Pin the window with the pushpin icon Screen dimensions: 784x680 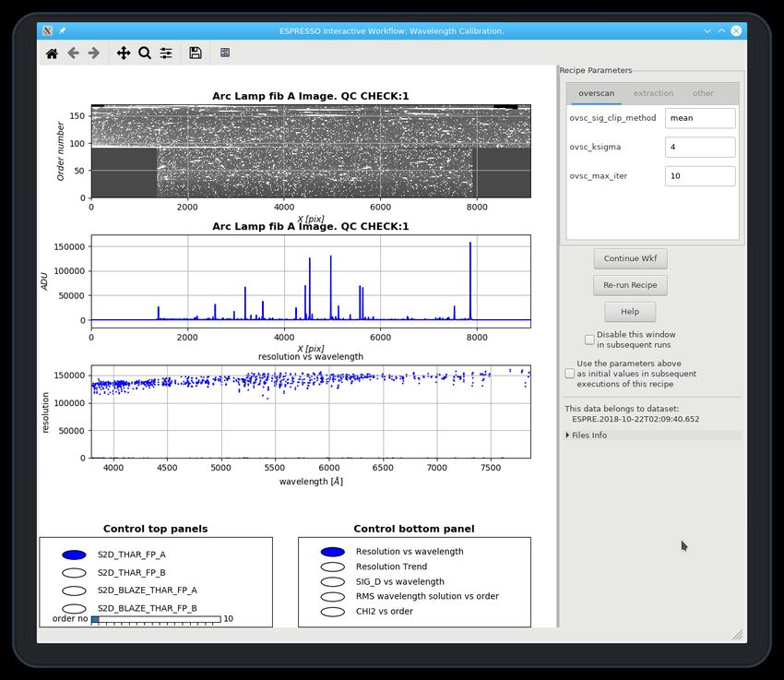(62, 31)
